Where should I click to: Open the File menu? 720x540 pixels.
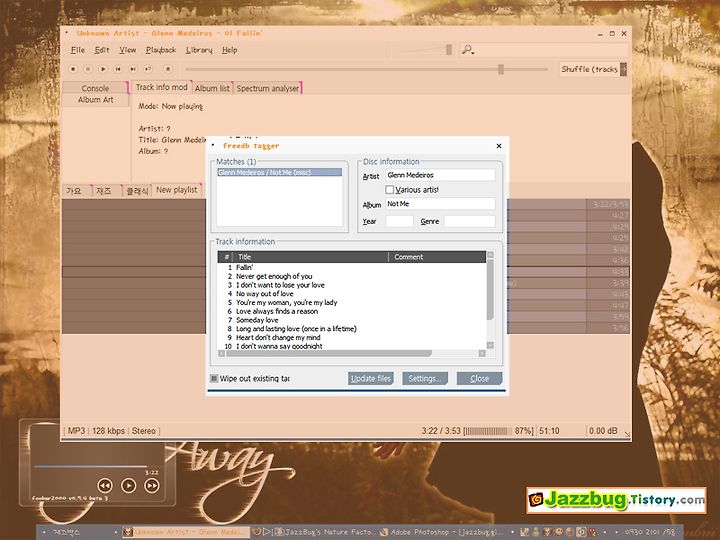pos(78,50)
